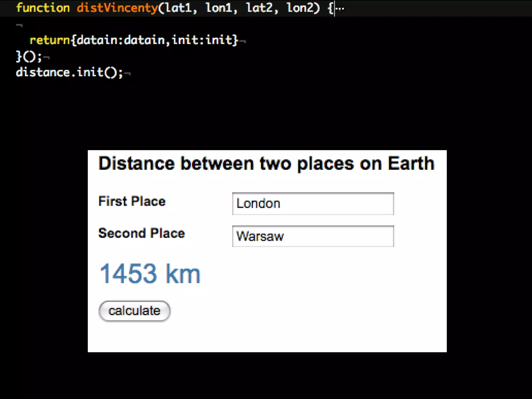The width and height of the screenshot is (532, 399).
Task: Click the distance.init(); call line
Action: pos(69,72)
